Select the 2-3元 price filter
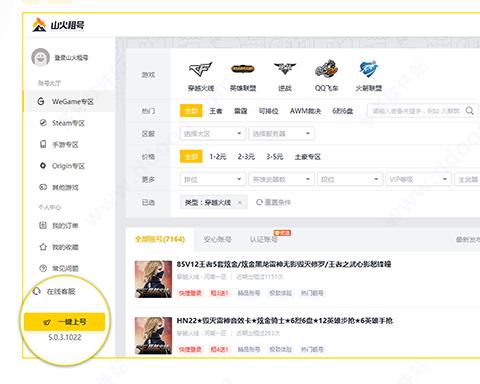The width and height of the screenshot is (480, 384). point(246,156)
